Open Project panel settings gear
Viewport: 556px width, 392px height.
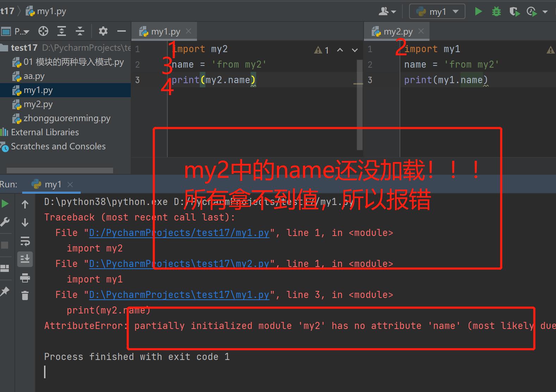[x=103, y=31]
